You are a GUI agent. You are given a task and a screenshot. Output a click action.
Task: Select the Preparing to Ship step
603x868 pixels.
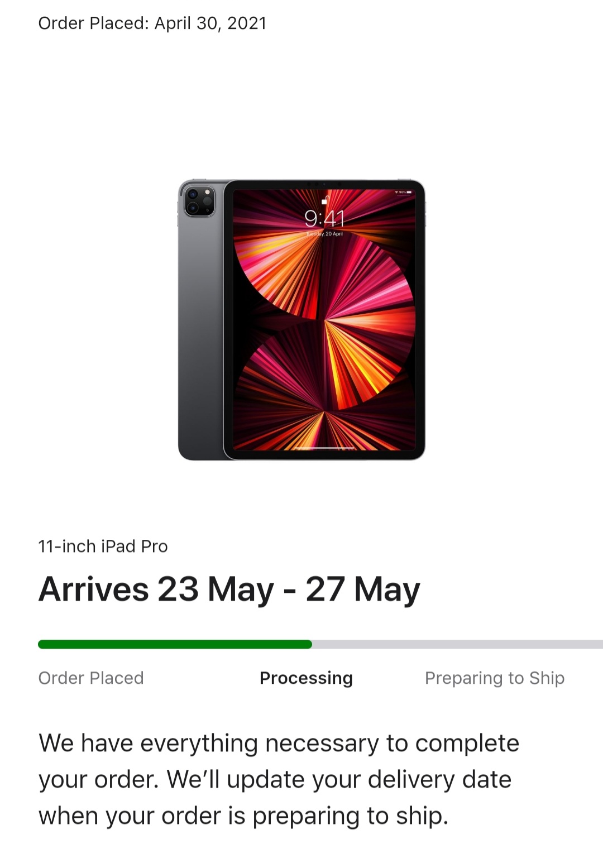[495, 678]
